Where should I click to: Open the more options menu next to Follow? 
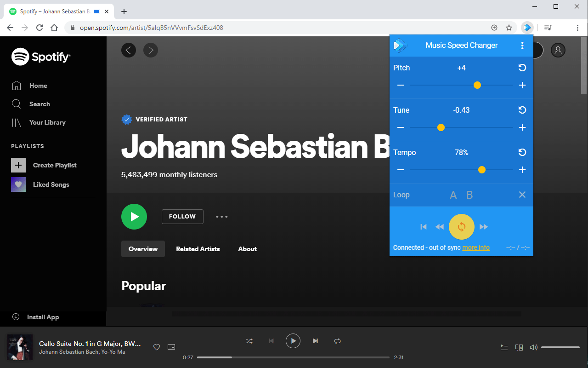pyautogui.click(x=222, y=216)
